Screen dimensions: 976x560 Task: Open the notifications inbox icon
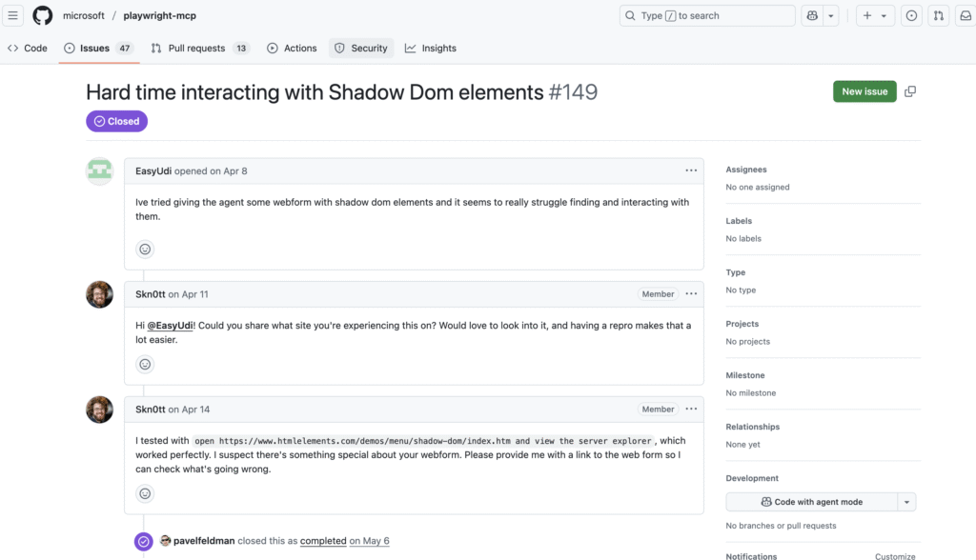[965, 15]
